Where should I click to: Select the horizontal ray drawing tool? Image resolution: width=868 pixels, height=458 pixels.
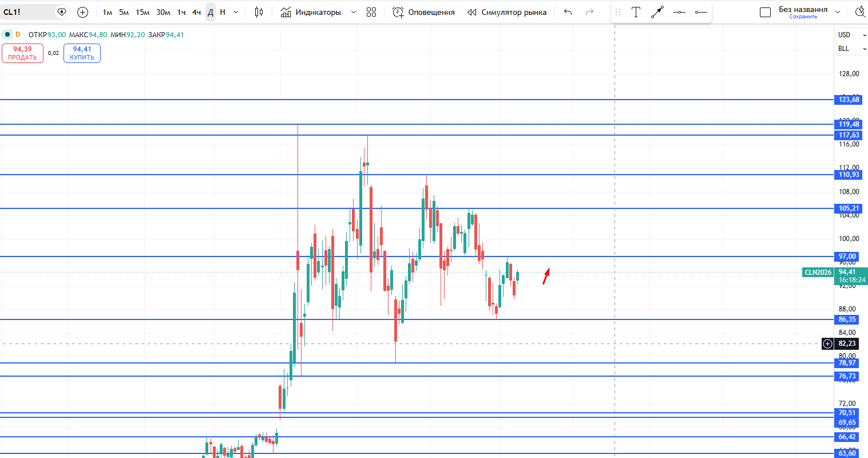[701, 12]
